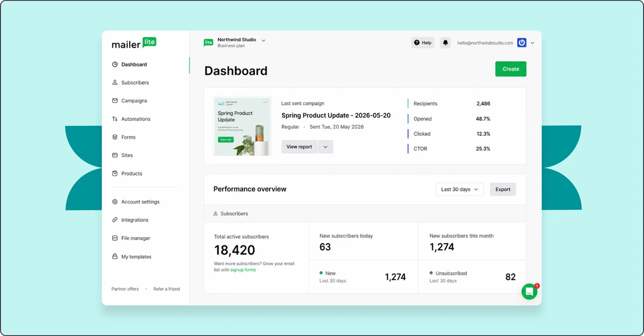Click Opened rate 48.7%

483,119
